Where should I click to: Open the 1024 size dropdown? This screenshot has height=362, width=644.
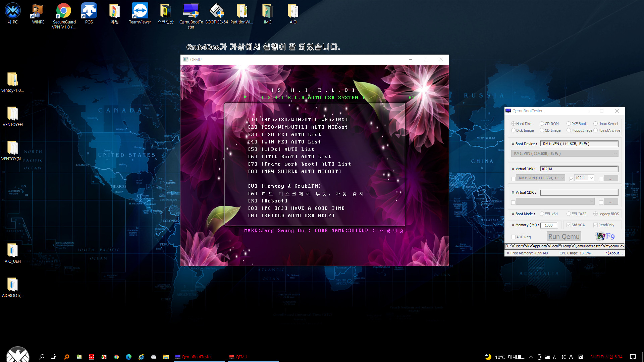tap(584, 178)
